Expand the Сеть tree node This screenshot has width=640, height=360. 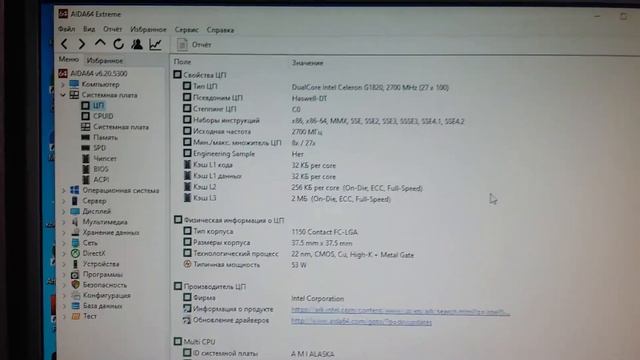pos(63,243)
